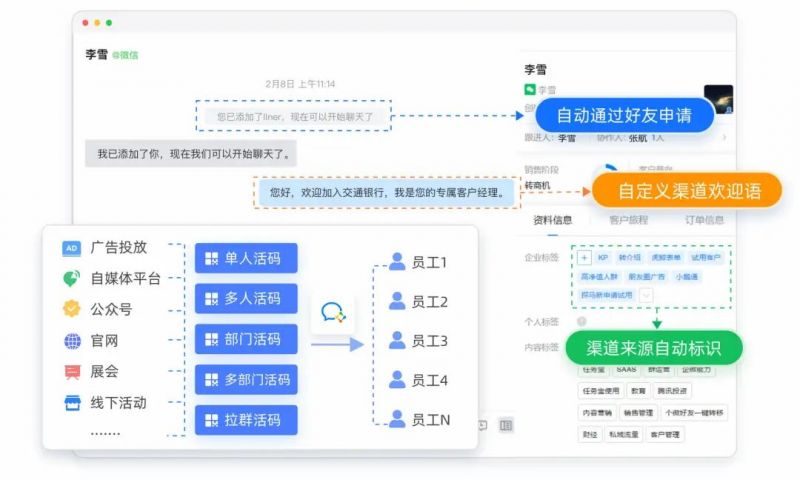The image size is (800, 480).
Task: Click the 欢迎加入交通银行 welcome message bubble
Action: pos(386,192)
